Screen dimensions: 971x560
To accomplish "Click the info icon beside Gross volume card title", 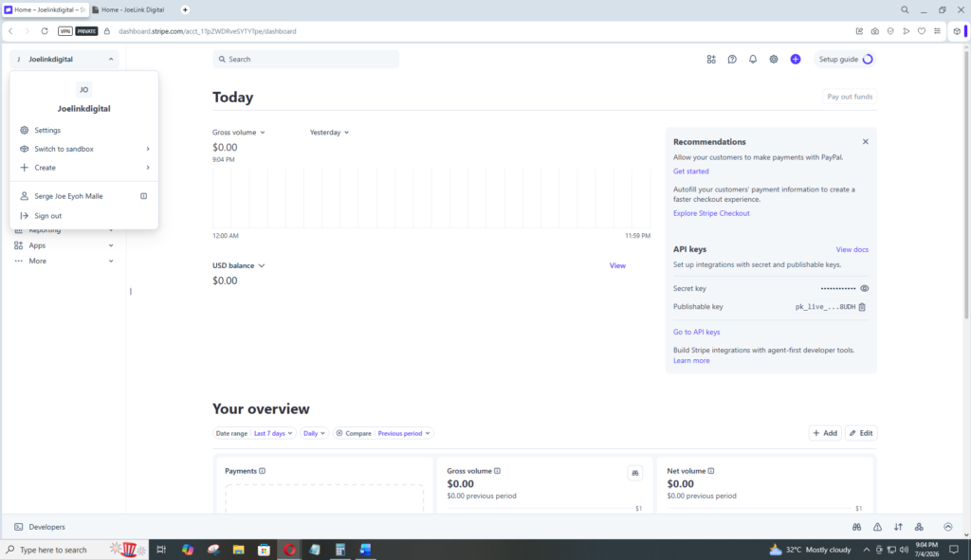I will point(497,471).
